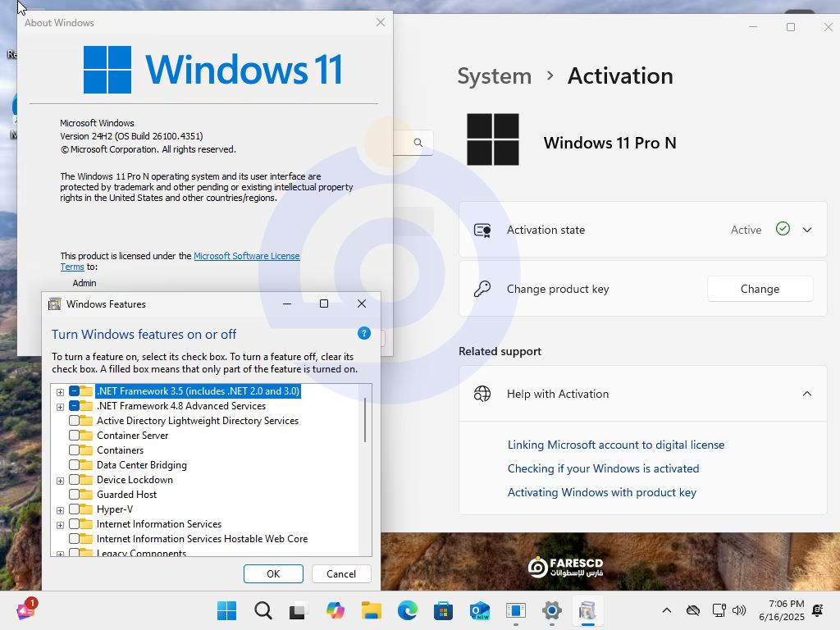Open File Explorer from taskbar

[372, 610]
